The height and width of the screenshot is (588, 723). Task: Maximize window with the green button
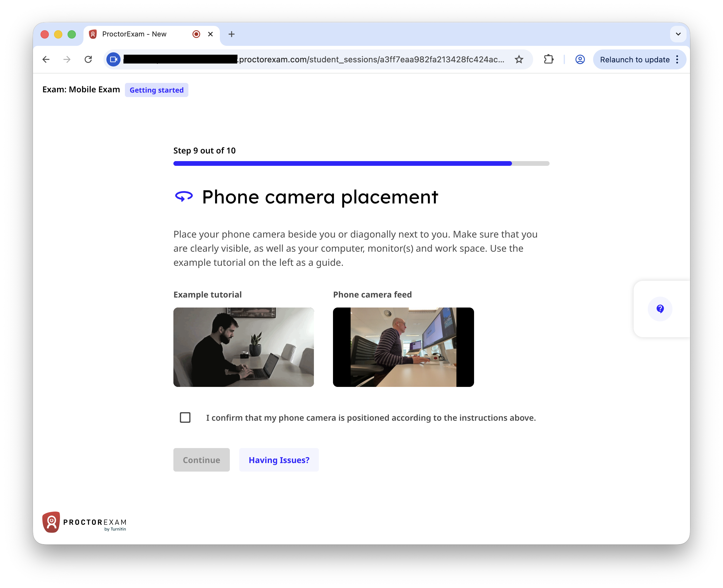click(72, 34)
